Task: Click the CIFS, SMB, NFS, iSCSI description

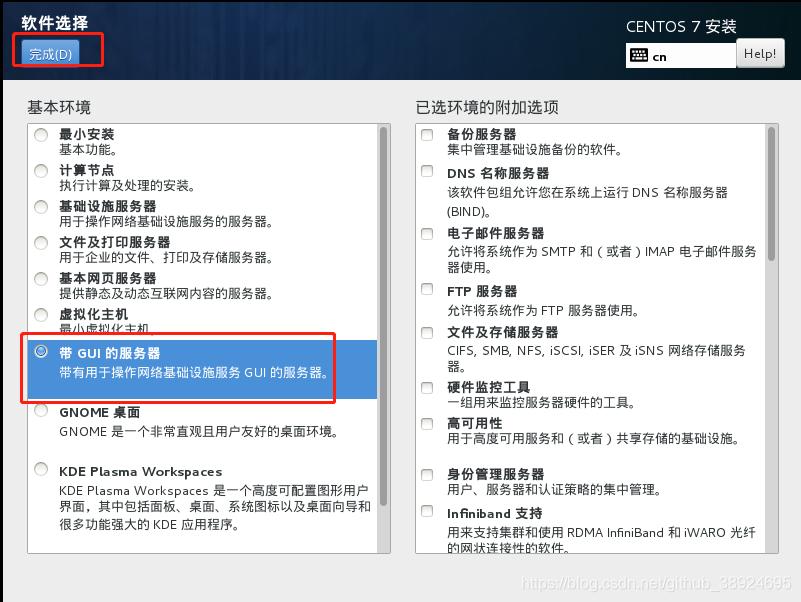Action: coord(596,358)
